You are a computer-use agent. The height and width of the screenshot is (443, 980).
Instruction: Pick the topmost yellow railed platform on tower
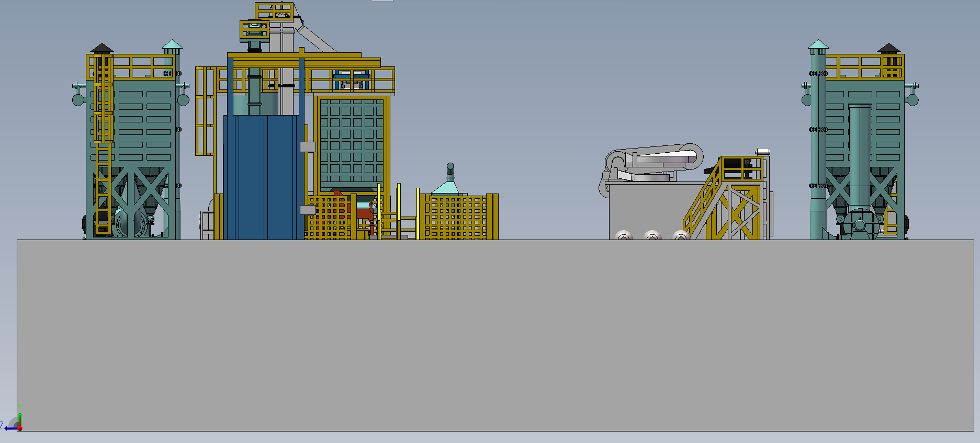tap(274, 11)
